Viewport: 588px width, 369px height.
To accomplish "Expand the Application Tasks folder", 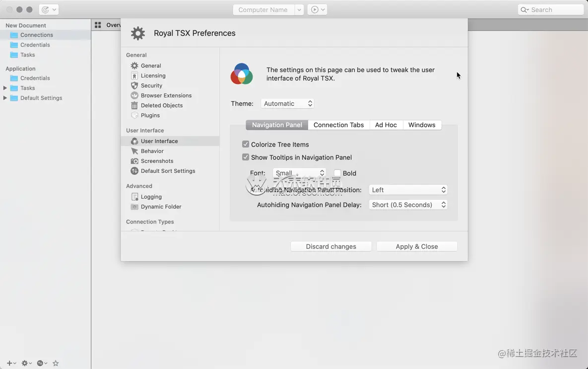I will pyautogui.click(x=5, y=88).
